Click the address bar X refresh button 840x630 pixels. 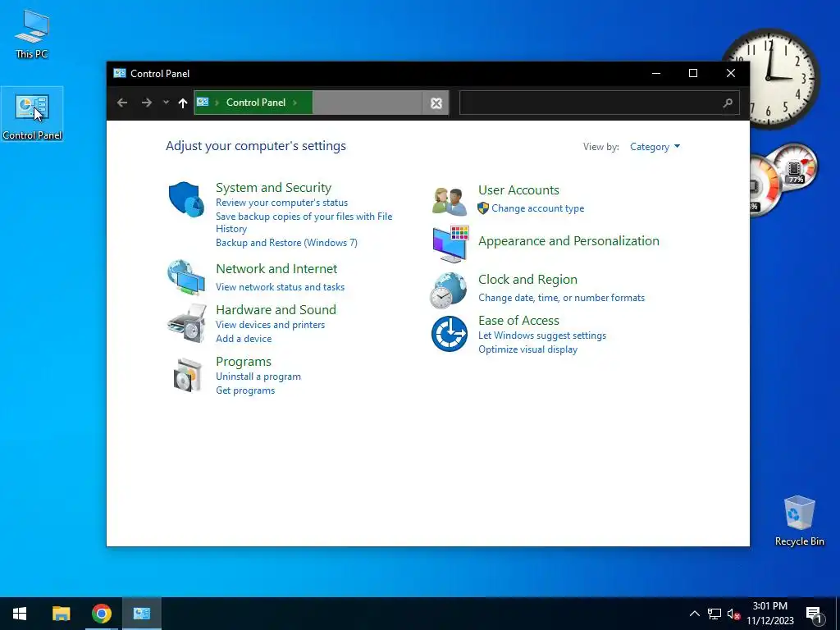[x=436, y=103]
